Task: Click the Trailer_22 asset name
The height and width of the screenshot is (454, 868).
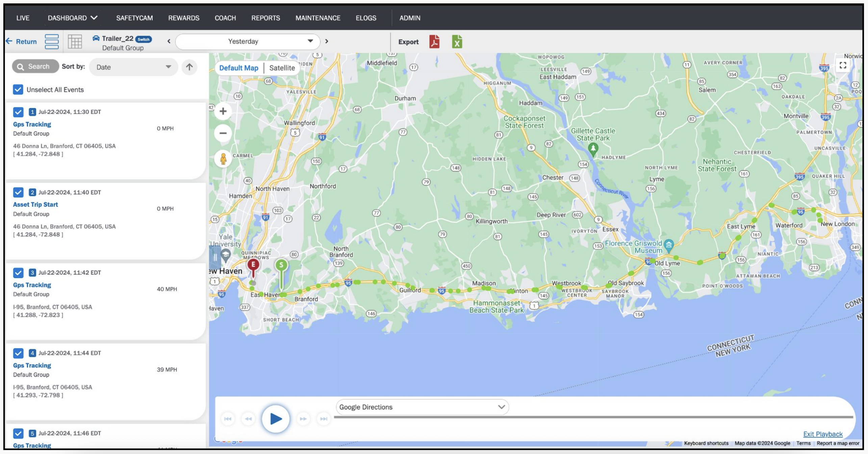Action: pos(118,39)
